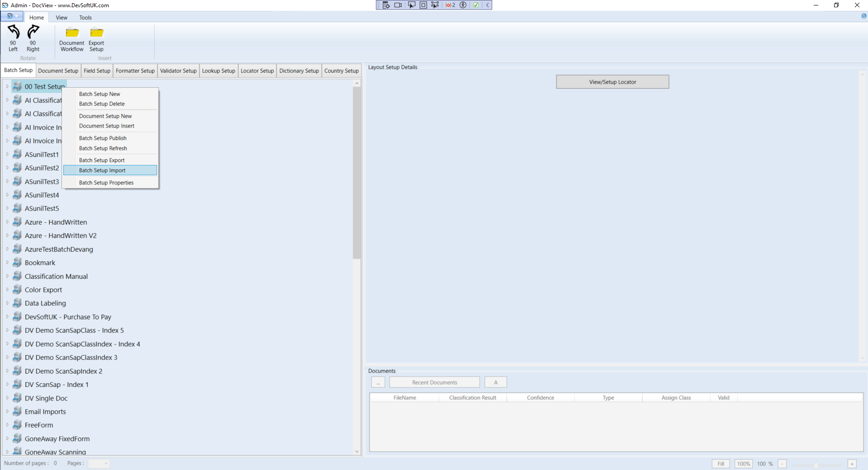
Task: Expand the DV ScanSap - Index 1 node
Action: tap(7, 385)
